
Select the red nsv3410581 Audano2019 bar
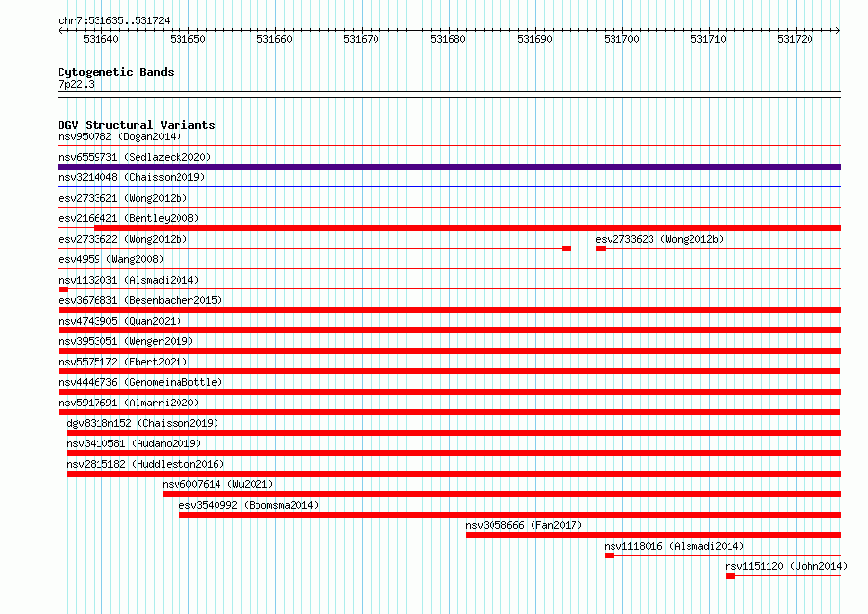coord(454,453)
